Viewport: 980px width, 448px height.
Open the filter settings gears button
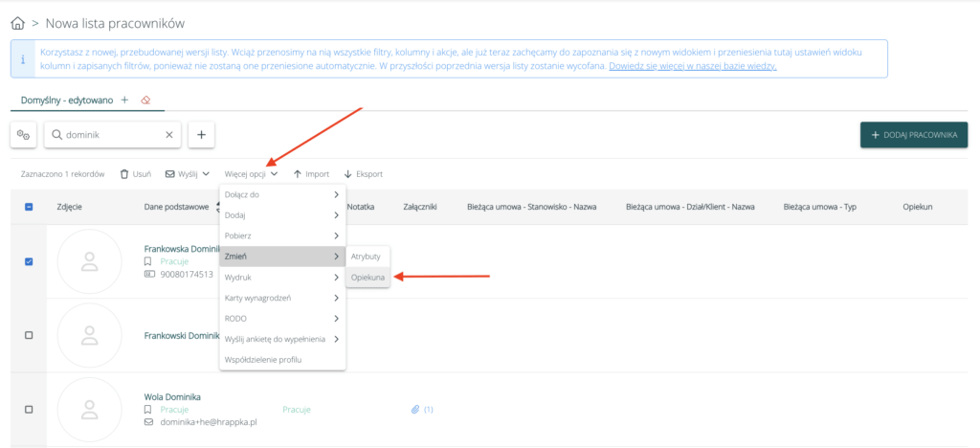[x=24, y=136]
